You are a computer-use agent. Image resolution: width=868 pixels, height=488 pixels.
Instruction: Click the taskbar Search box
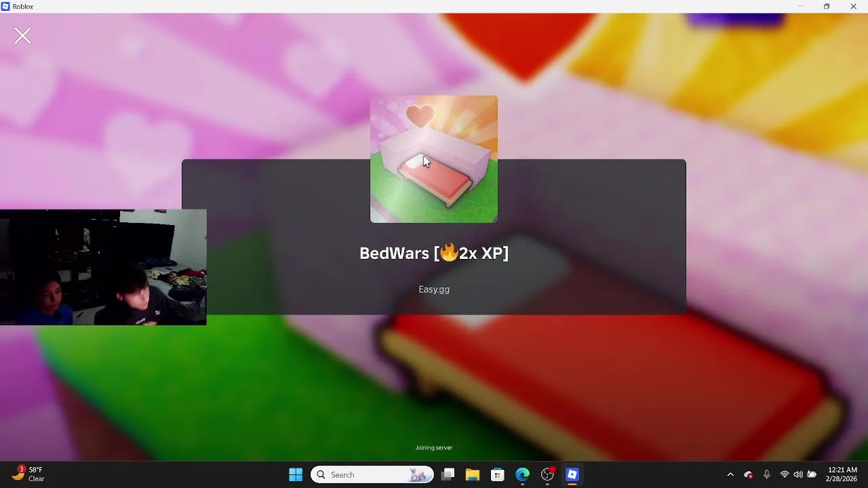point(372,474)
